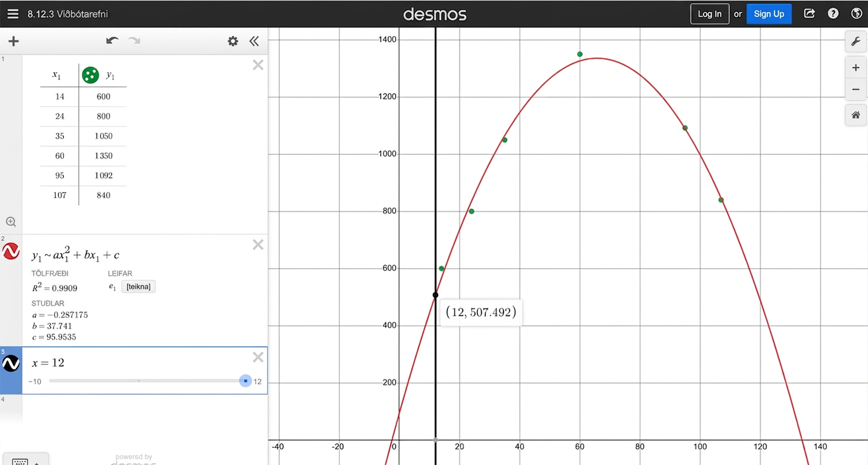Click the slider thumb for x
Image resolution: width=868 pixels, height=465 pixels.
245,381
